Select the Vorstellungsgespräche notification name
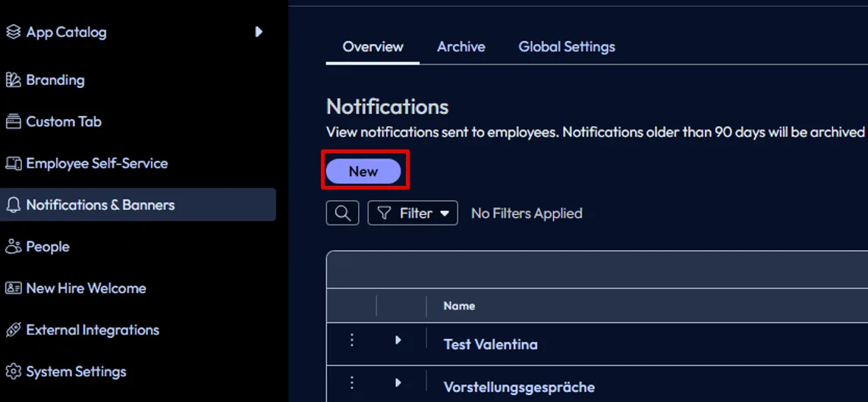The width and height of the screenshot is (868, 402). click(519, 387)
